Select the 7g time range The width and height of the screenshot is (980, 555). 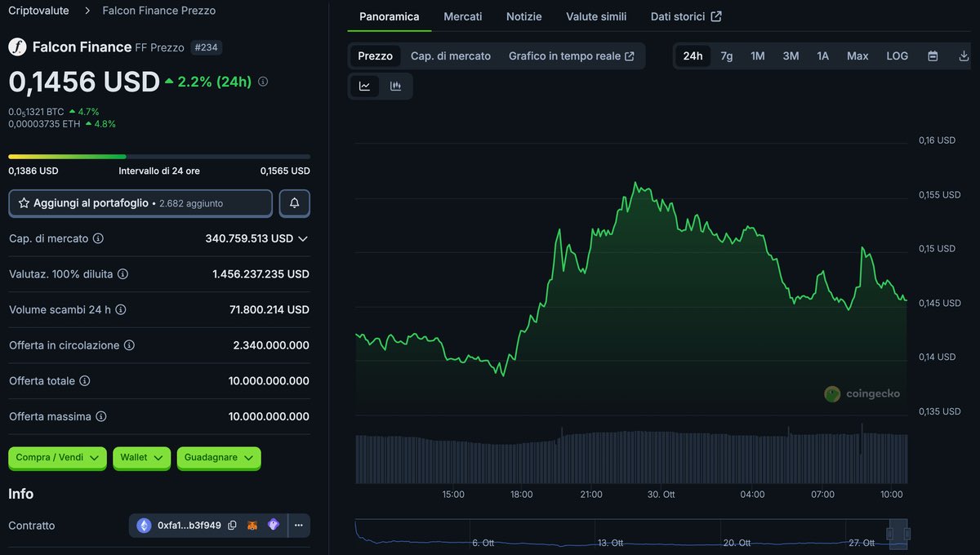tap(726, 56)
